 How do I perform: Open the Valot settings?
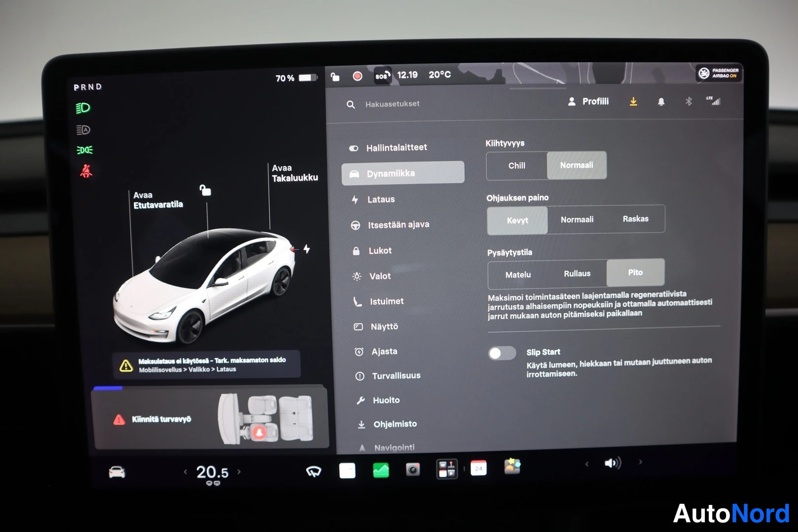pyautogui.click(x=371, y=276)
